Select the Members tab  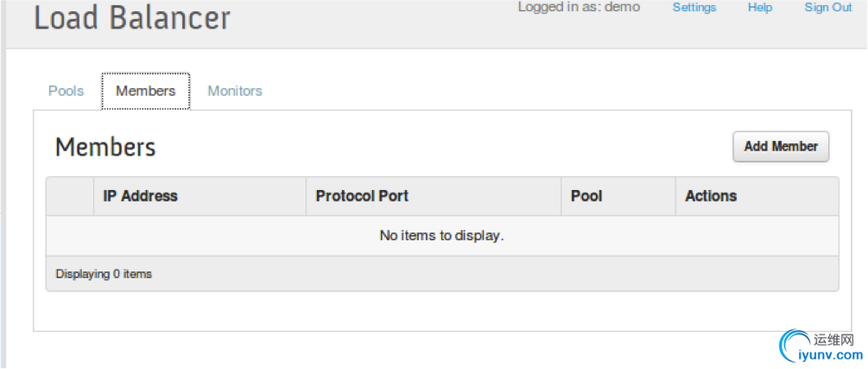[x=146, y=92]
